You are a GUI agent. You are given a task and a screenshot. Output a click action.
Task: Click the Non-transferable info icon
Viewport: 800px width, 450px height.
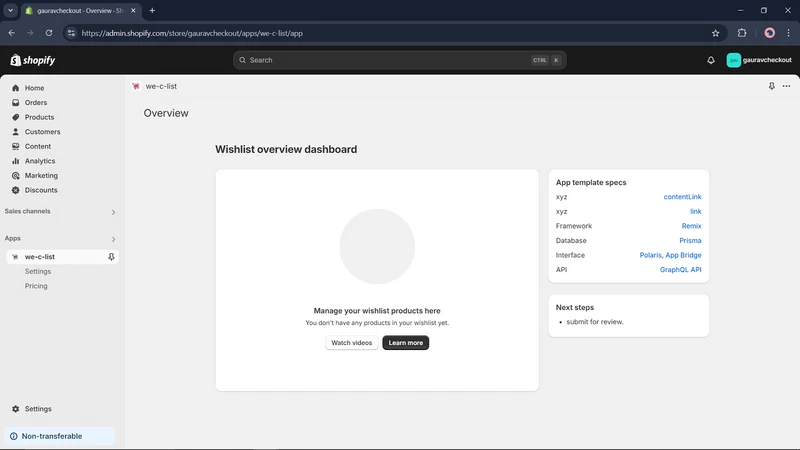[x=14, y=436]
